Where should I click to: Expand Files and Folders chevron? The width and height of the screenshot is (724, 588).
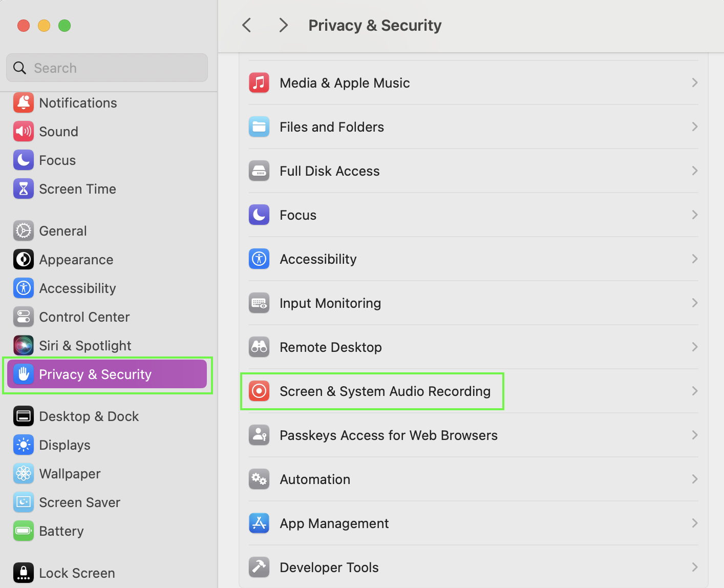(694, 127)
